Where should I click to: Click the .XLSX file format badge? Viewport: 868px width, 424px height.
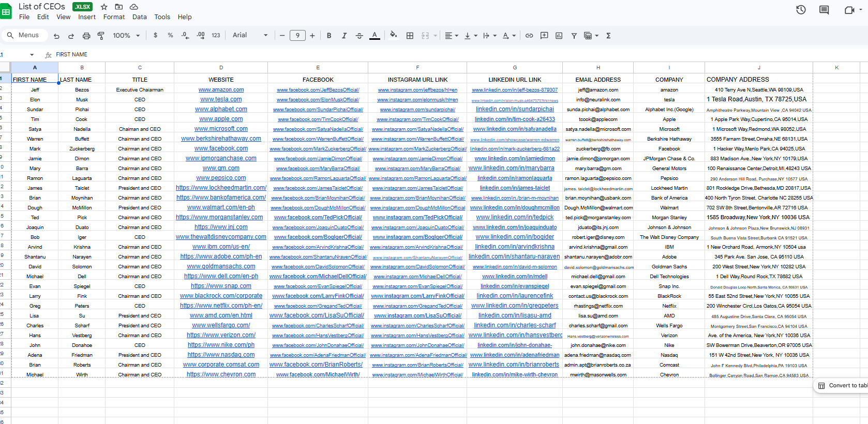[x=82, y=7]
